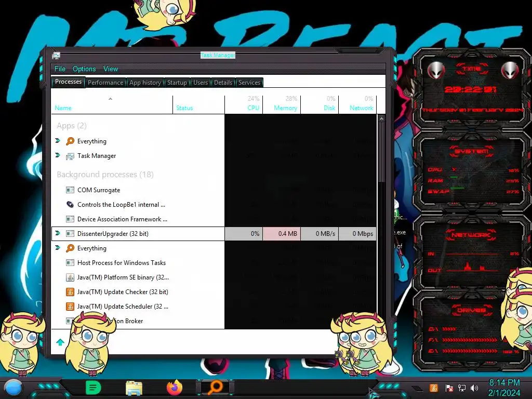Image resolution: width=532 pixels, height=399 pixels.
Task: Click Host Process for Windows Tasks icon
Action: 70,263
